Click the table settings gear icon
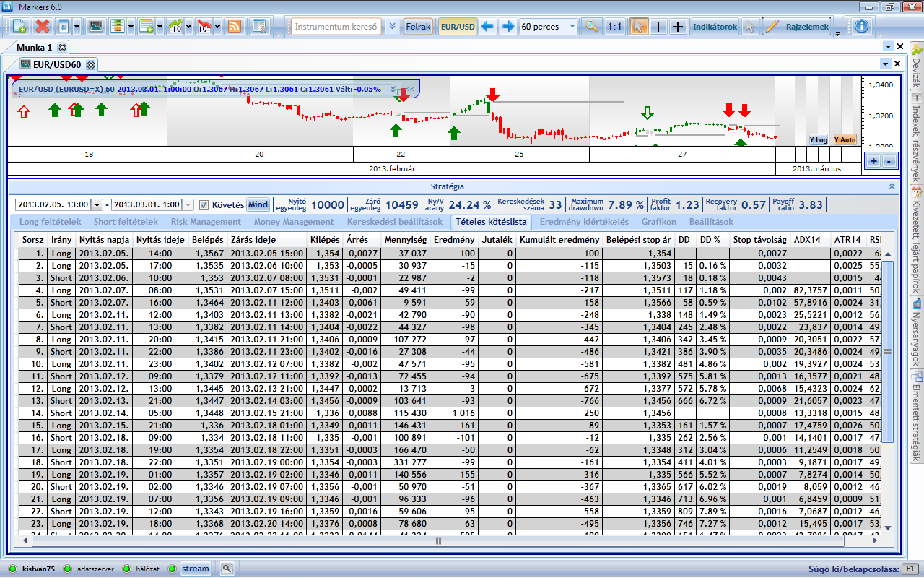The width and height of the screenshot is (924, 578). pos(258,27)
